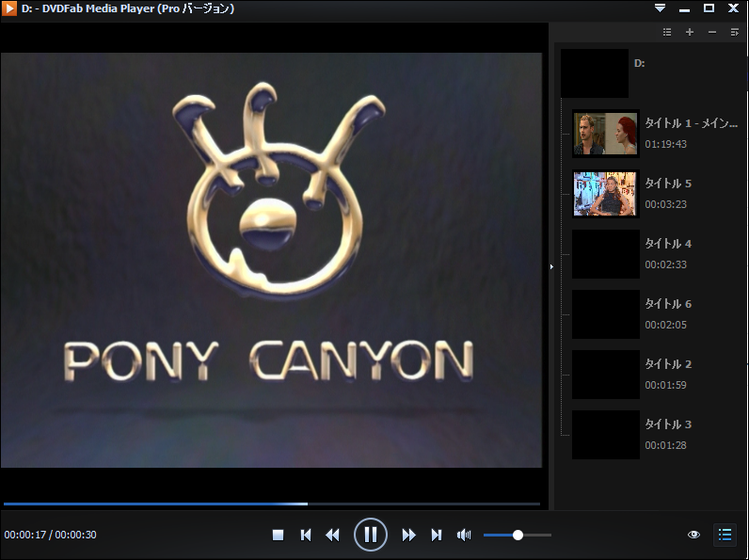The width and height of the screenshot is (749, 560).
Task: Pause the playing video
Action: pyautogui.click(x=370, y=535)
